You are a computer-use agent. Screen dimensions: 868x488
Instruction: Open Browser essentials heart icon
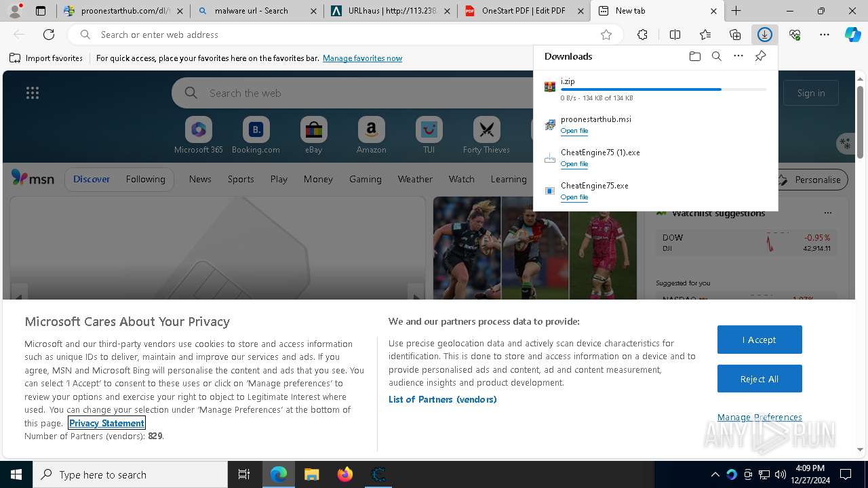click(795, 35)
